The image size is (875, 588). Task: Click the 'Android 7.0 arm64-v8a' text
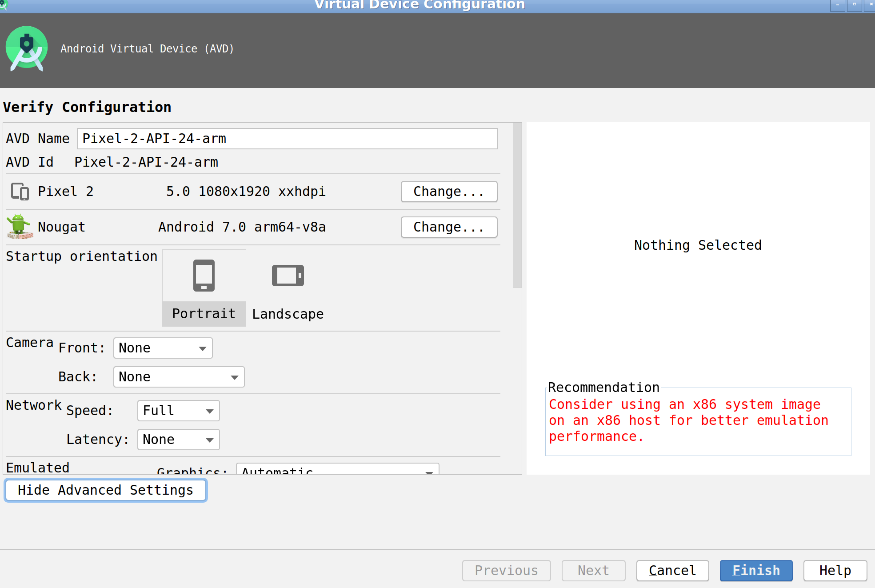242,227
